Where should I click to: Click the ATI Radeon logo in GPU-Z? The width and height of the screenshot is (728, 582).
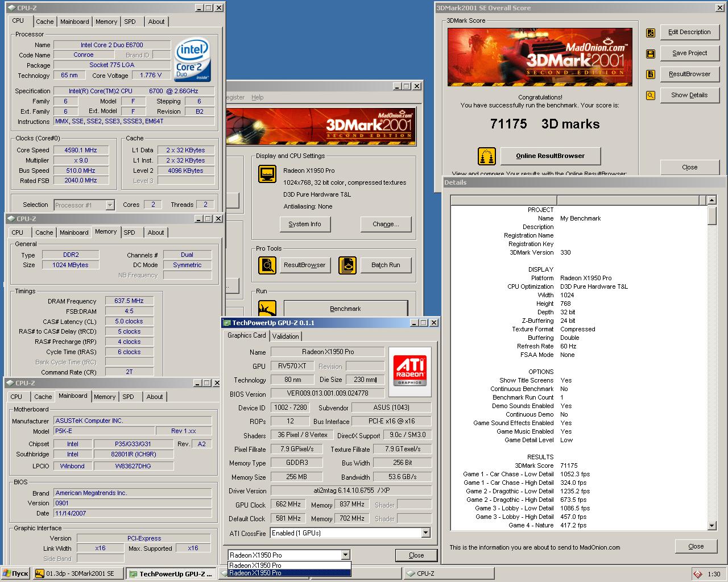coord(409,372)
